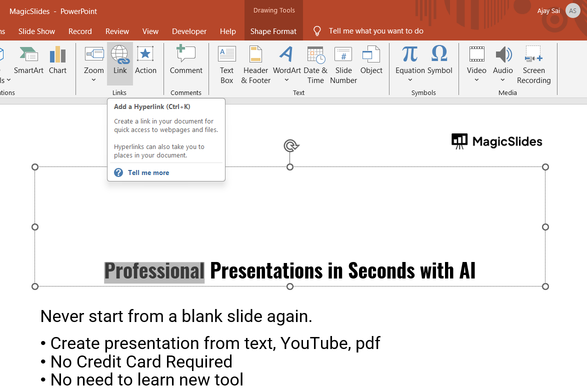
Task: Click the bottom-right resize handle of title box
Action: point(545,286)
